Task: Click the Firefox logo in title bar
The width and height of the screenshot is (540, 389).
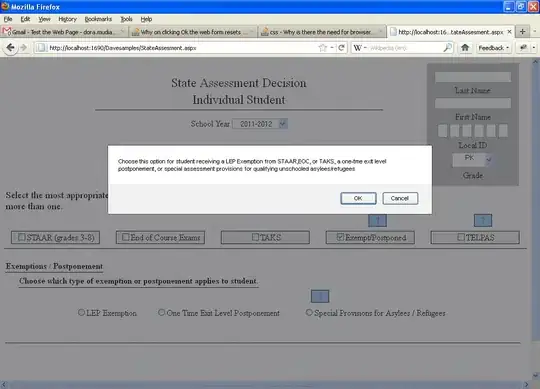Action: click(5, 6)
